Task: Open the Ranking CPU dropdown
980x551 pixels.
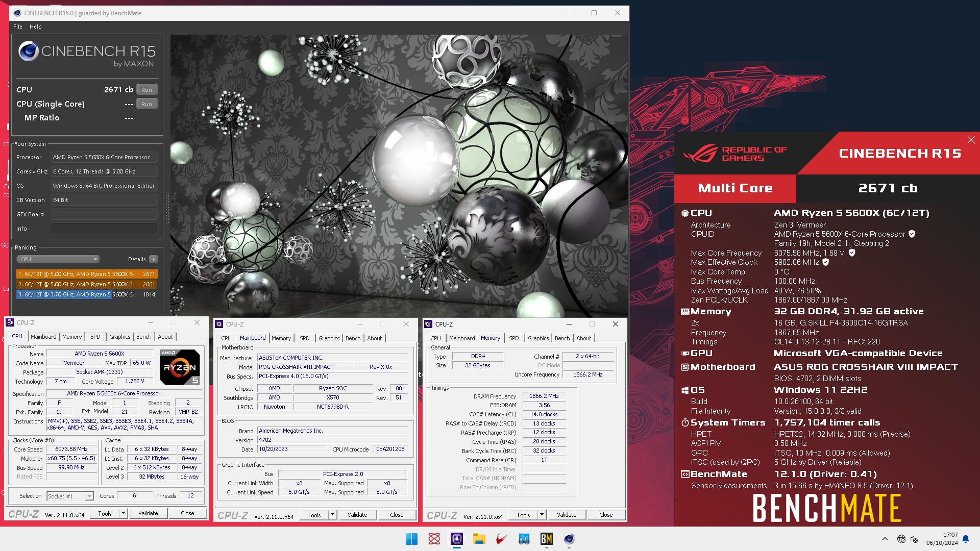Action: click(x=58, y=259)
